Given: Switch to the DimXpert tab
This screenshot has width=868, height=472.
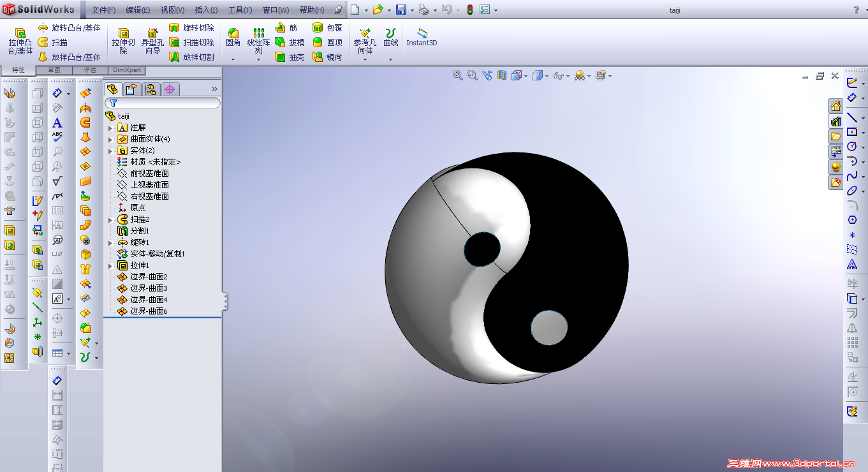Looking at the screenshot, I should [x=127, y=70].
